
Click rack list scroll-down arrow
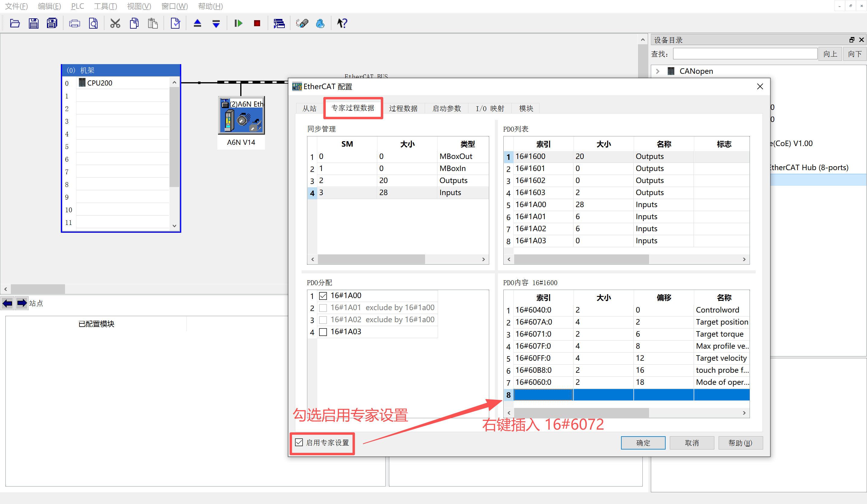(x=174, y=226)
